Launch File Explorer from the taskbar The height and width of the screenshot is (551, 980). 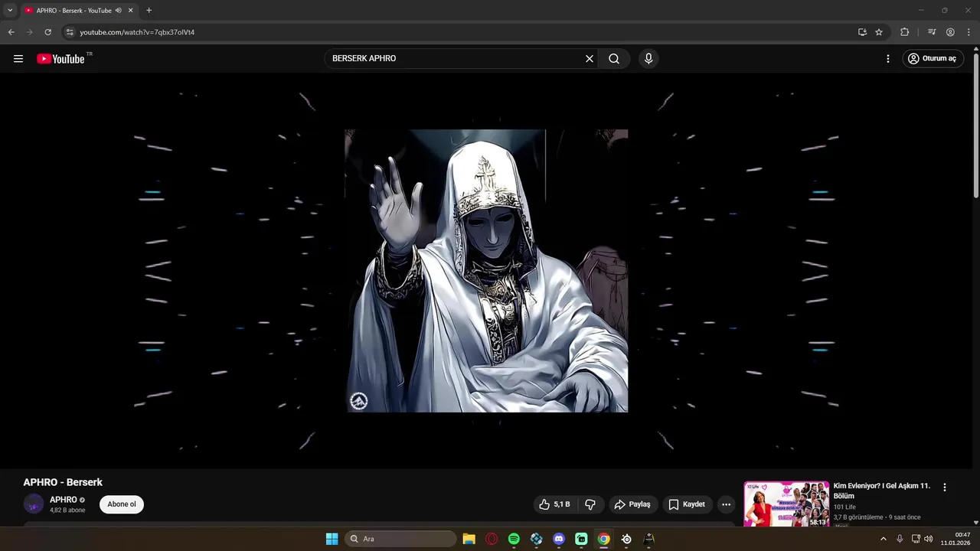tap(469, 539)
